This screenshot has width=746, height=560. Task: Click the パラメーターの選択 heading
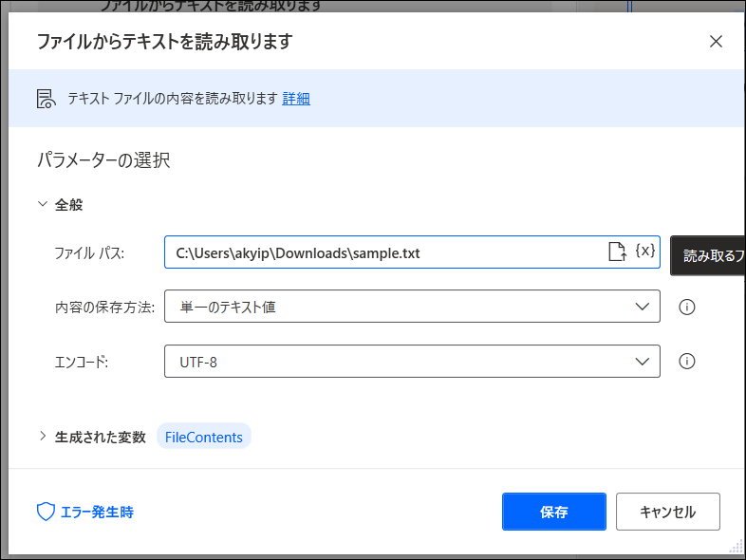point(103,159)
